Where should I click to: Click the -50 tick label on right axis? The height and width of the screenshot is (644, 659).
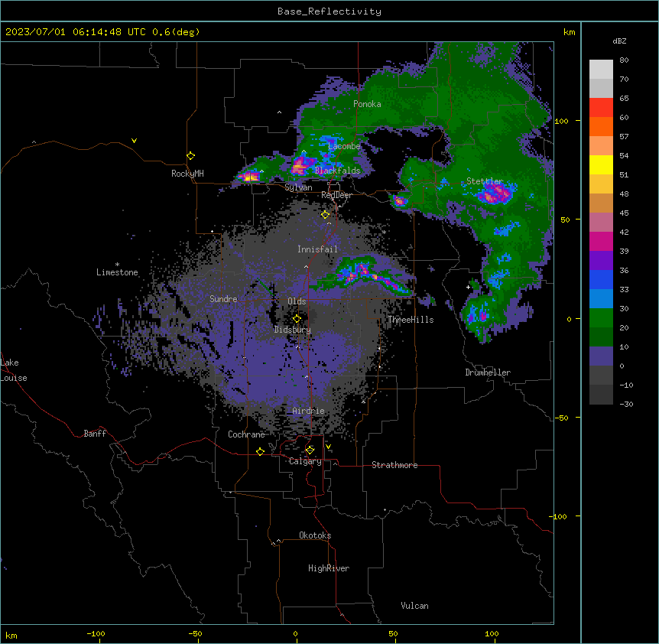click(561, 418)
